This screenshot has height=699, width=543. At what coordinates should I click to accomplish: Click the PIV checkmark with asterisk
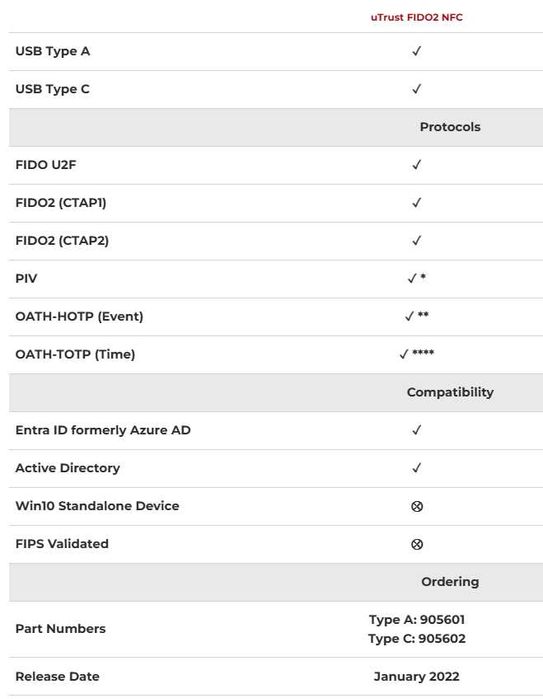click(x=417, y=278)
